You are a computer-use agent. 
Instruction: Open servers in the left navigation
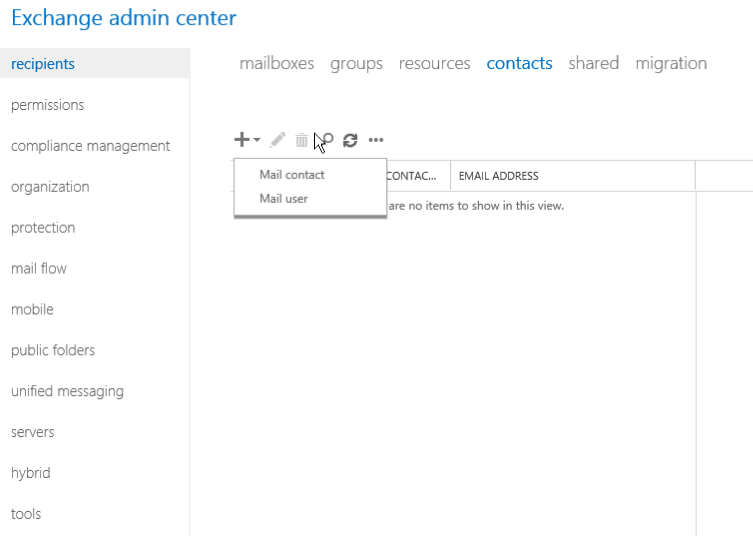33,432
